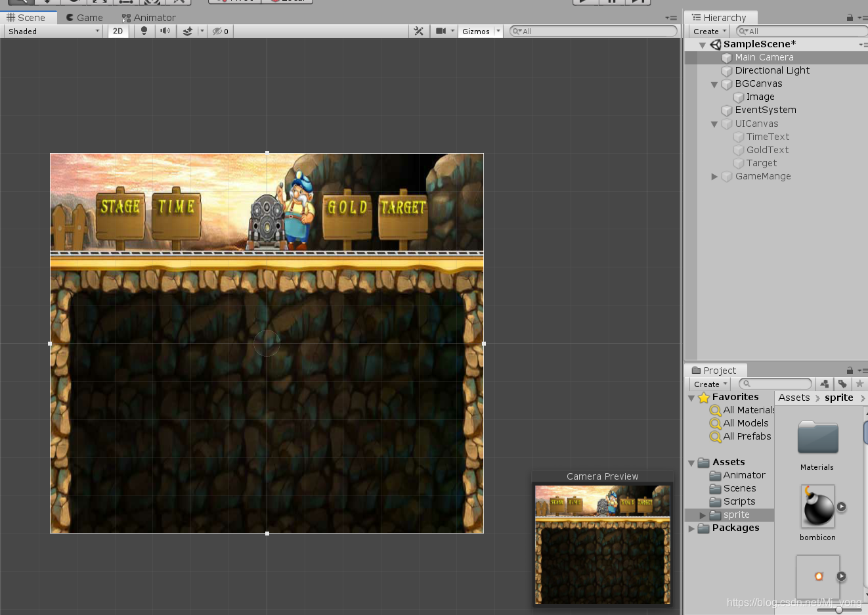868x615 pixels.
Task: Collapse the SampleScene root
Action: pyautogui.click(x=703, y=45)
